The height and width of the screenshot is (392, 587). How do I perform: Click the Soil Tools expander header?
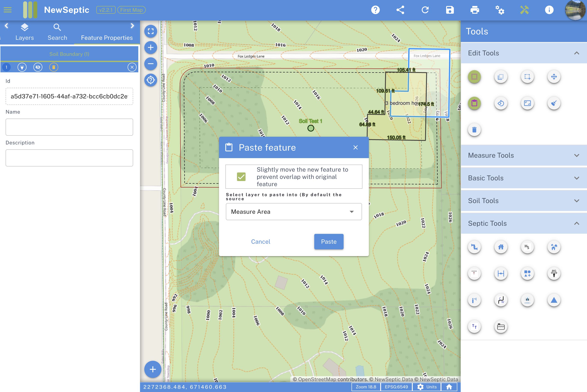524,201
